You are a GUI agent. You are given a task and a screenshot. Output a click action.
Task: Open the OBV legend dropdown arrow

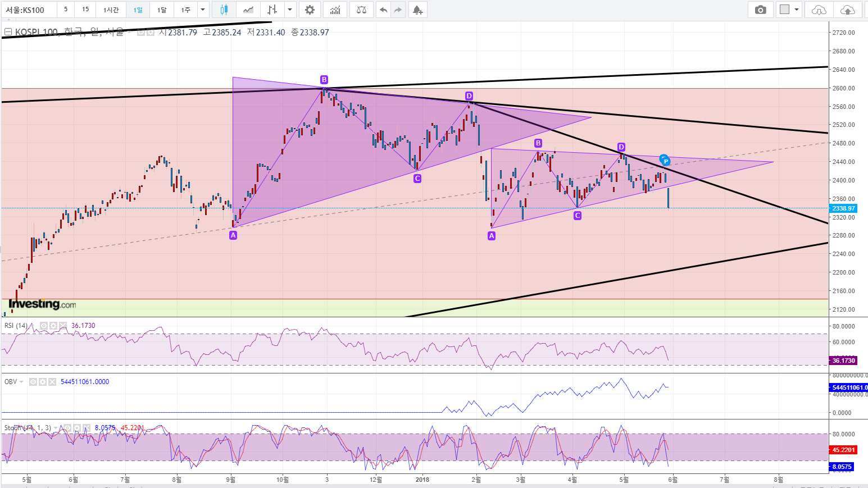(22, 382)
